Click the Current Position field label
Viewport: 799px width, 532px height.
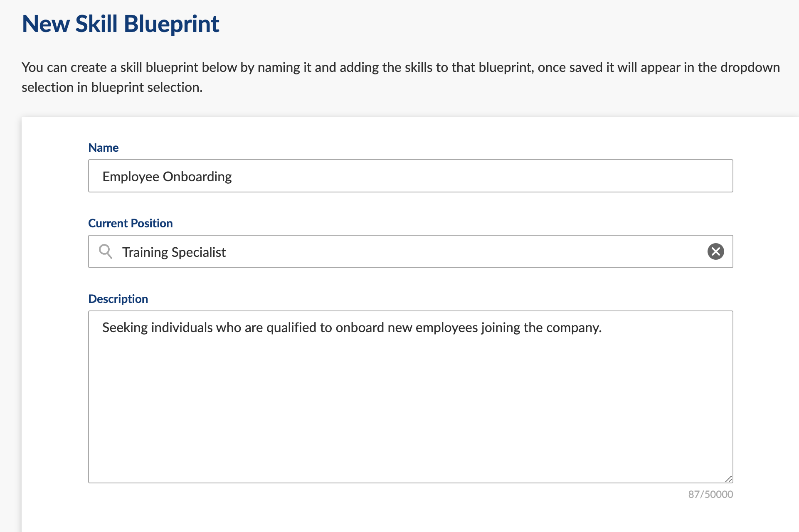131,223
